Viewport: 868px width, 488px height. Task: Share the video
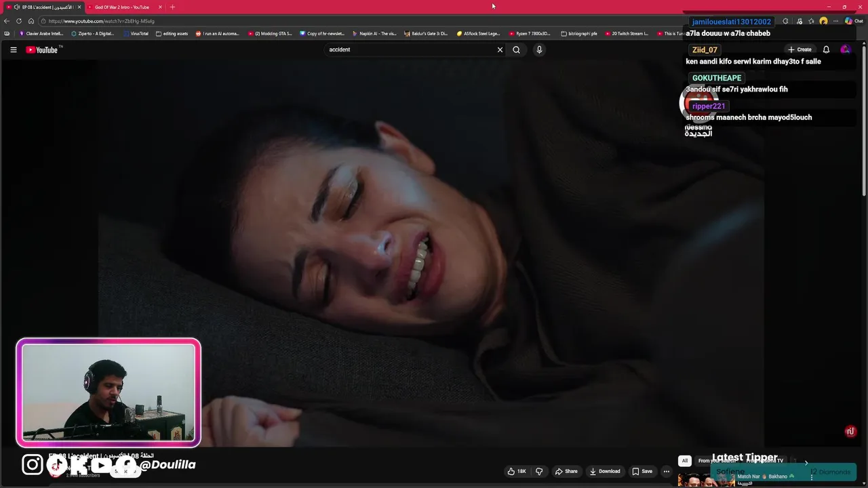click(566, 471)
